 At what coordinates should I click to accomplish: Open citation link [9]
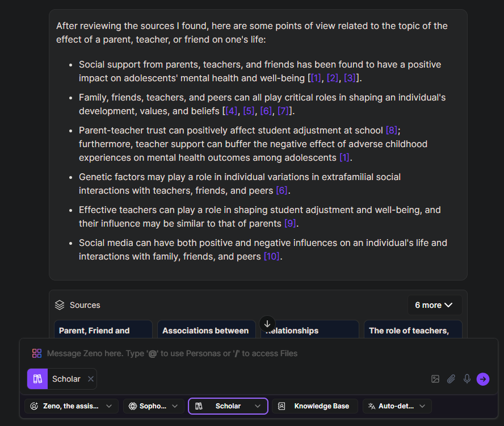[290, 224]
